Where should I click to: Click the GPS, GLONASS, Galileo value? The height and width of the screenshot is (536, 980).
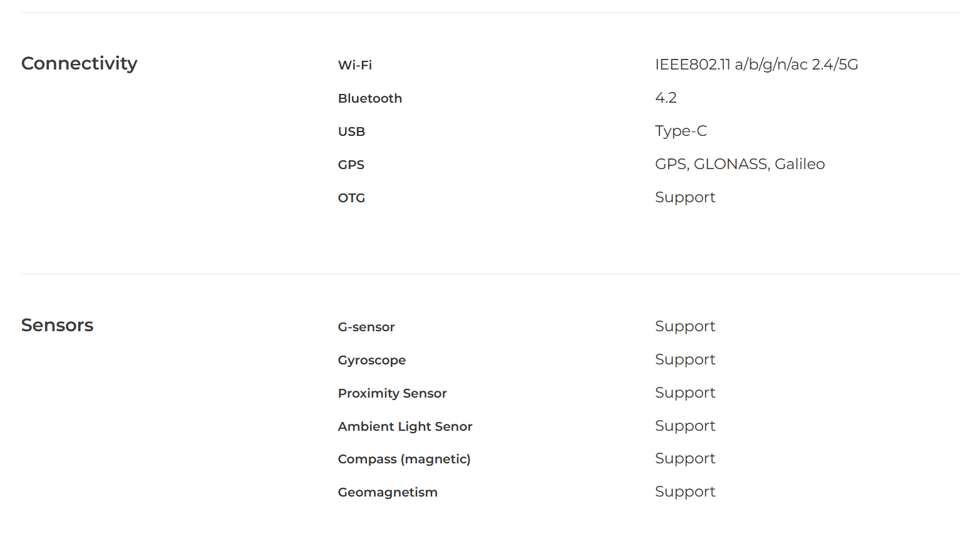[740, 164]
